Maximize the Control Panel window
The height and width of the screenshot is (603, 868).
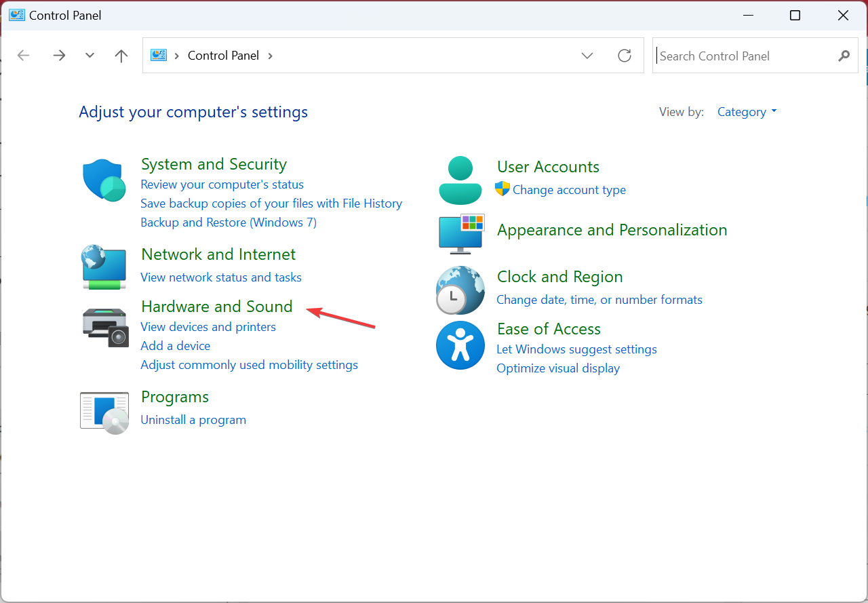pos(795,15)
